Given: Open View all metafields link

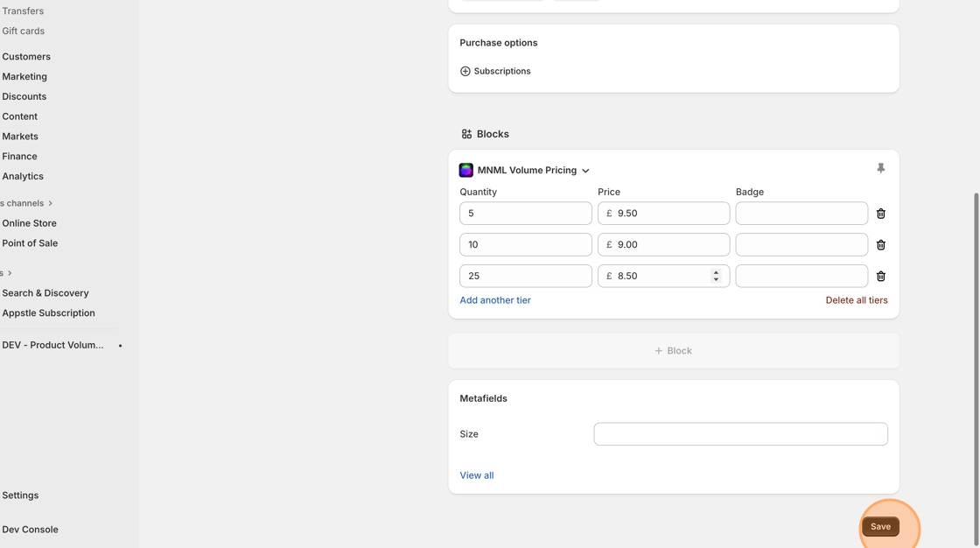Looking at the screenshot, I should point(477,475).
